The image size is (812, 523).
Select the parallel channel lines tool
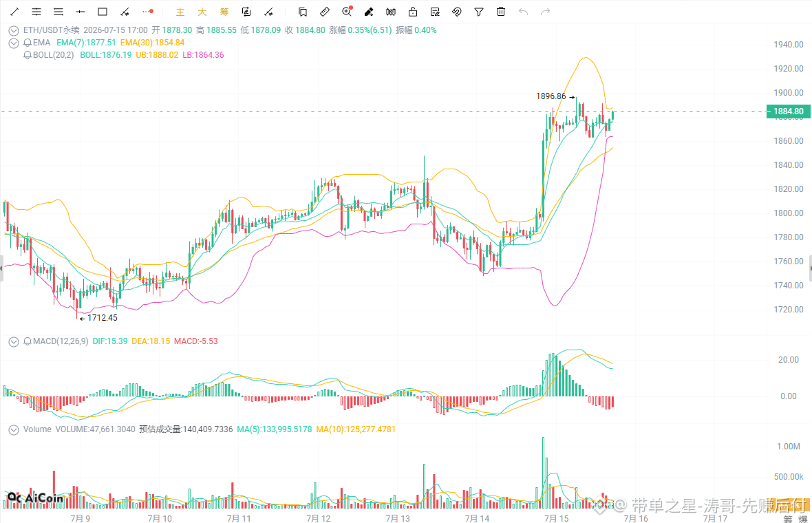coord(36,12)
